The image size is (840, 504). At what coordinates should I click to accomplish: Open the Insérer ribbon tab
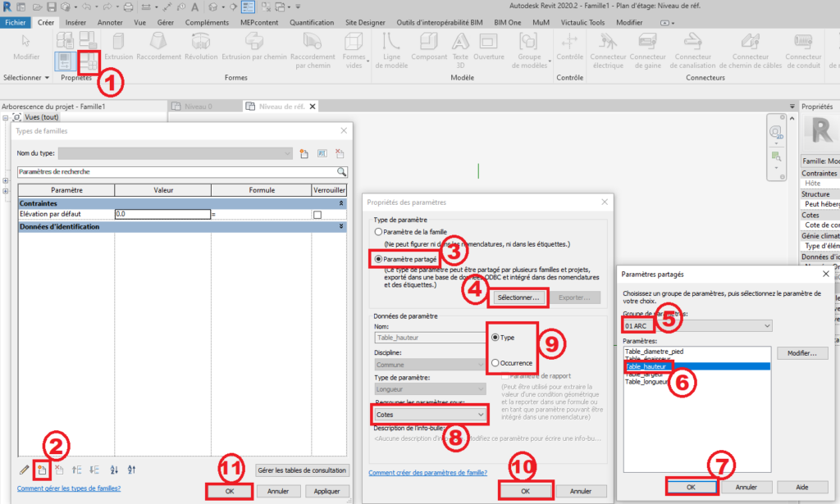tap(75, 23)
